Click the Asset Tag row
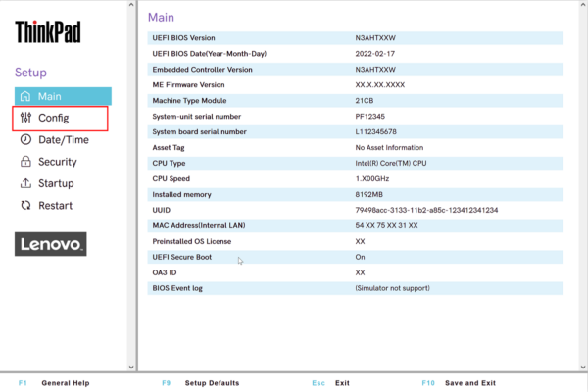The image size is (588, 392). [354, 147]
